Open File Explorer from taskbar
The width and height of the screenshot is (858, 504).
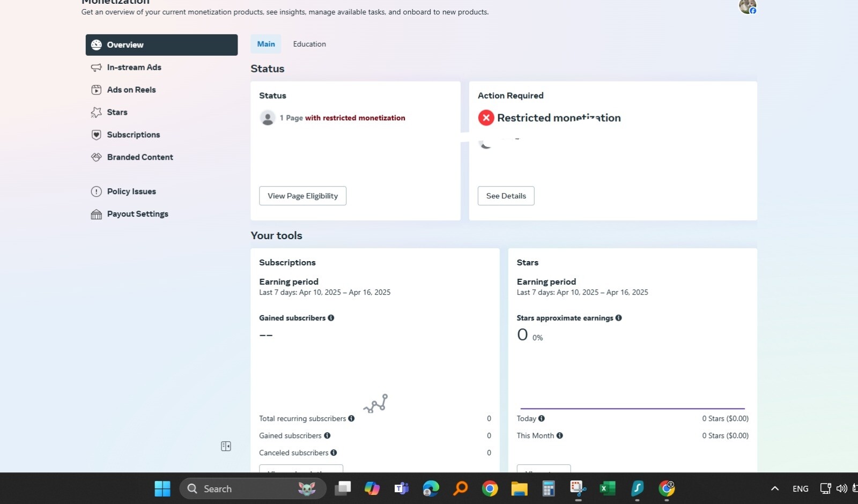(519, 489)
